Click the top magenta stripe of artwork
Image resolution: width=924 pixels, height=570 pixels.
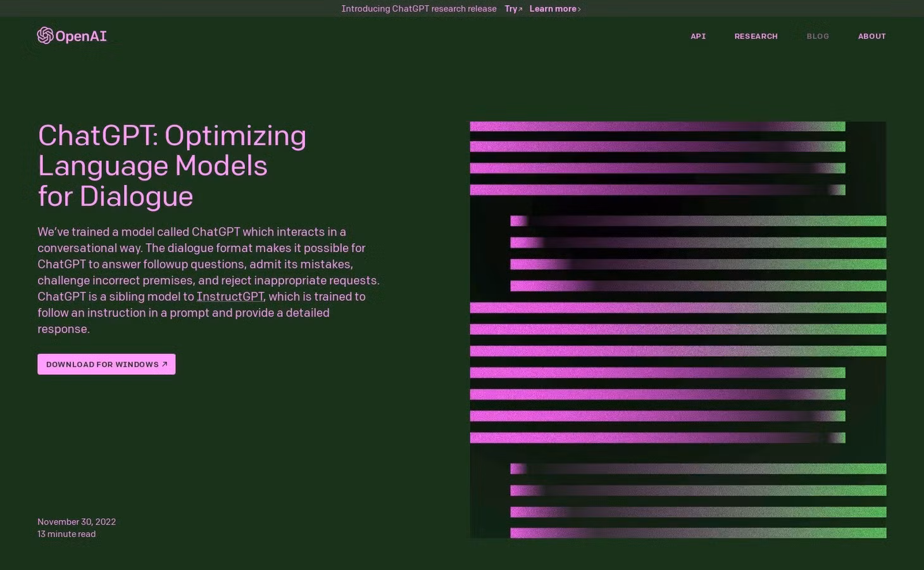658,127
